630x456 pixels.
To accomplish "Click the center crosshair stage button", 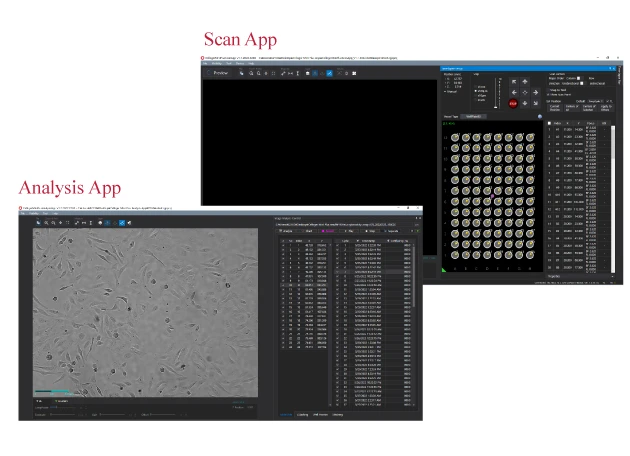I will 525,92.
